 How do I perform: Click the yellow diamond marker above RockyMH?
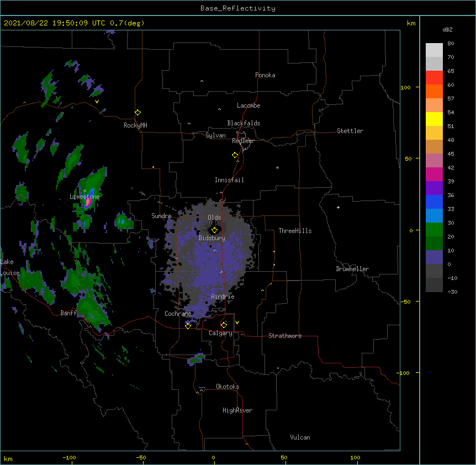tap(138, 113)
